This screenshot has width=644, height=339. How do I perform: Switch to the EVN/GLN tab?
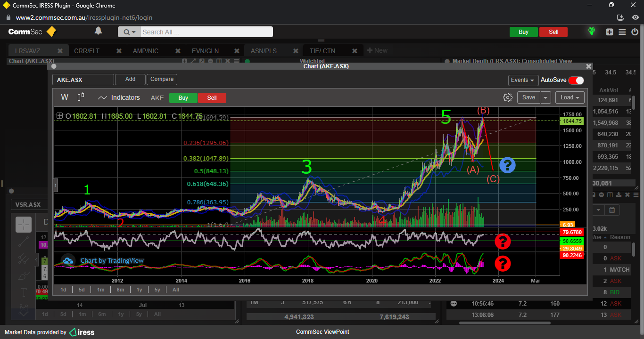(x=205, y=51)
